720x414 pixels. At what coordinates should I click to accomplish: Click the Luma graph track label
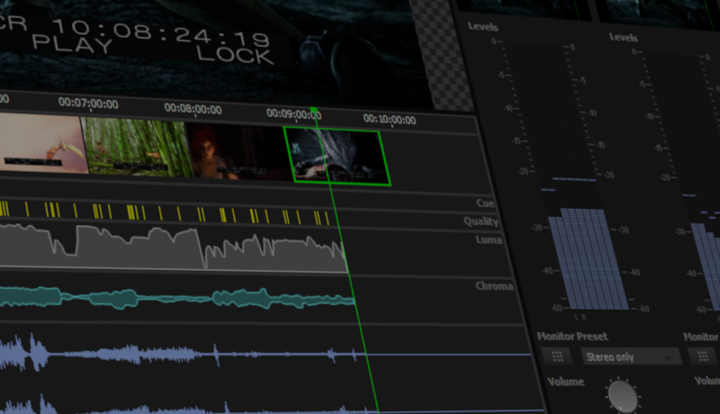pos(489,240)
